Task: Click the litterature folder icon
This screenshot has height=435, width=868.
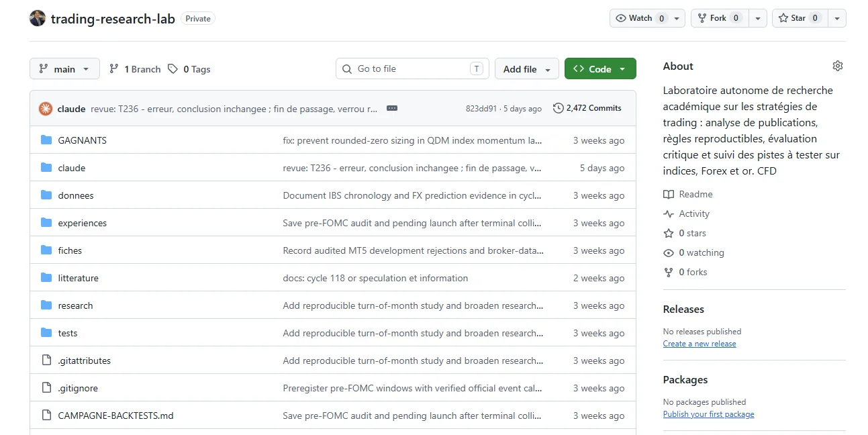Action: [x=46, y=278]
